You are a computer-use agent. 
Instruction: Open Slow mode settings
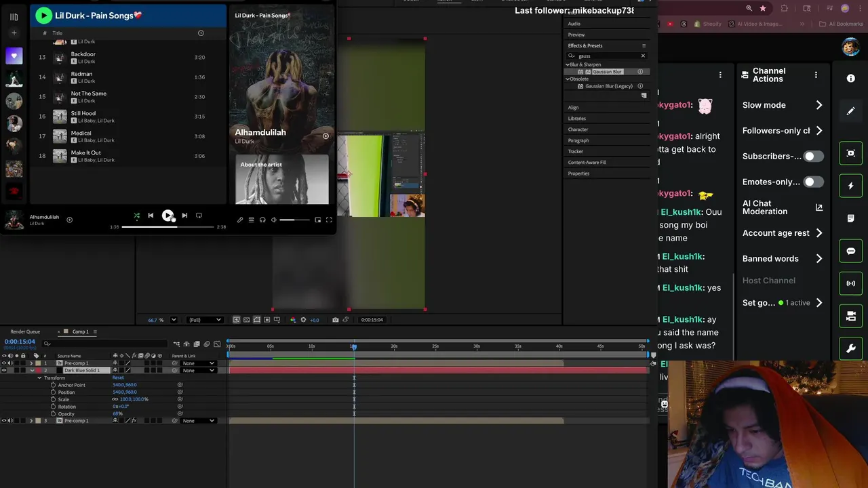[783, 105]
